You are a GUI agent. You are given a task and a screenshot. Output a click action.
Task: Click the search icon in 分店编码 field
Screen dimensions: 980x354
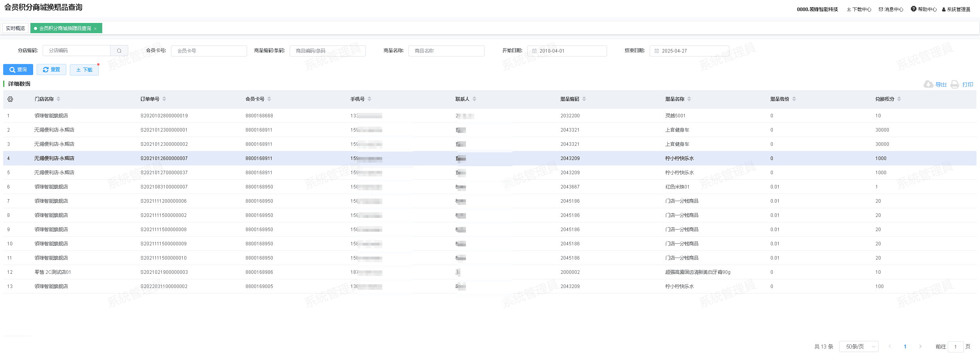(119, 51)
